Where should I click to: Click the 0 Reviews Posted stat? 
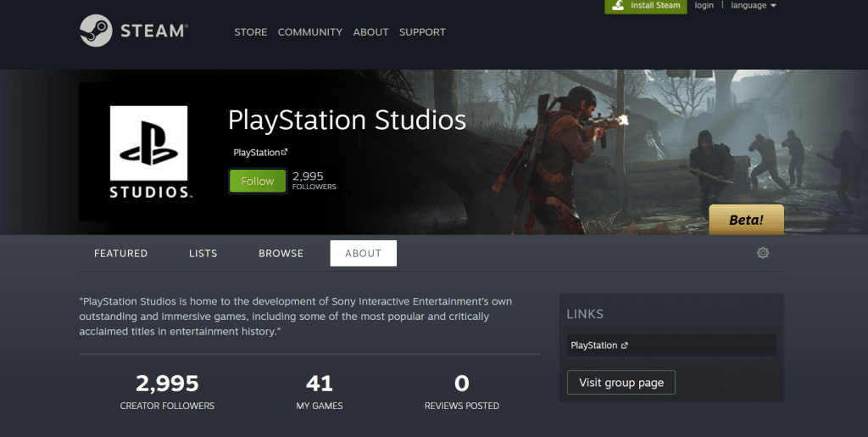click(x=462, y=392)
